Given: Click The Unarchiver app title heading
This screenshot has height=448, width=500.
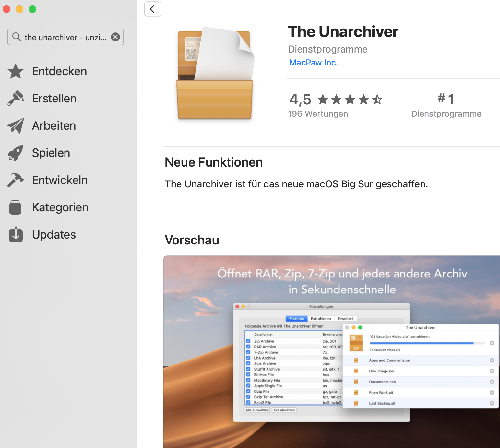Looking at the screenshot, I should point(343,32).
